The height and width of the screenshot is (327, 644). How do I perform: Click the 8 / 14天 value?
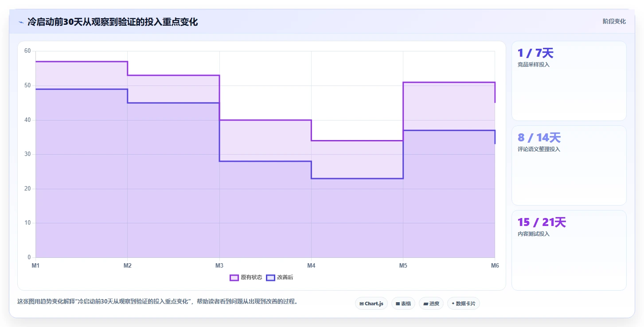[539, 138]
